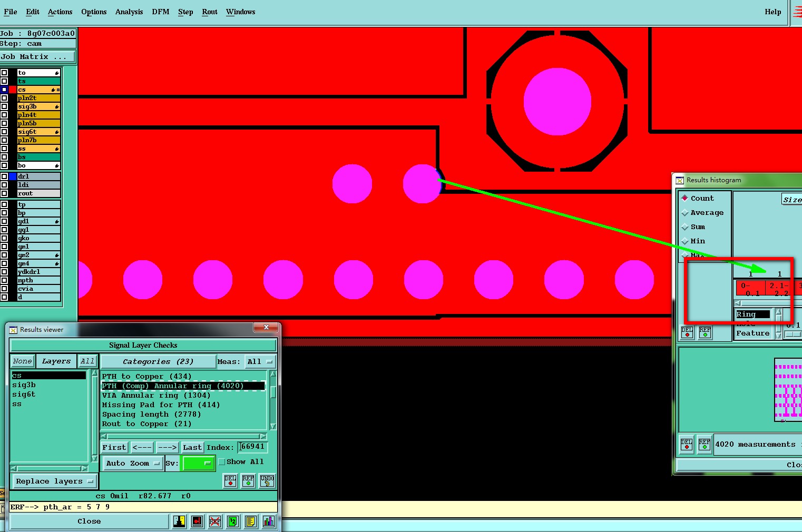
Task: Click red 0-0.1 histogram bar
Action: [x=750, y=289]
